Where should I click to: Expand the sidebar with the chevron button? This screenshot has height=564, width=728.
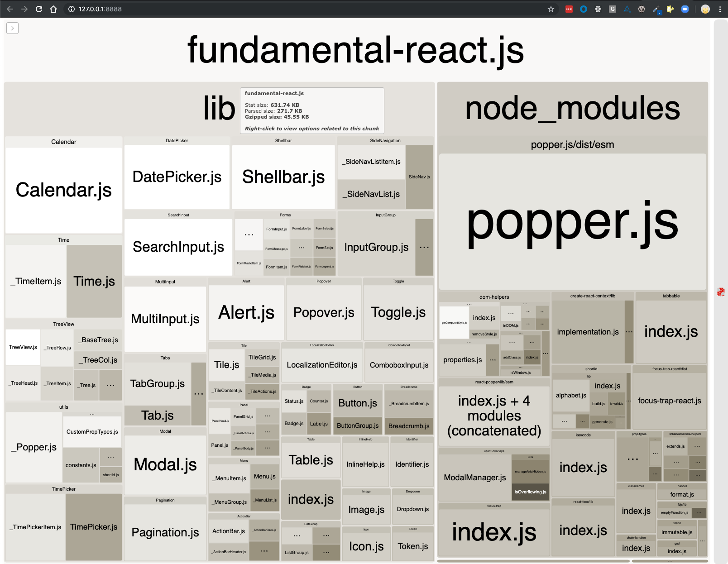(x=13, y=28)
